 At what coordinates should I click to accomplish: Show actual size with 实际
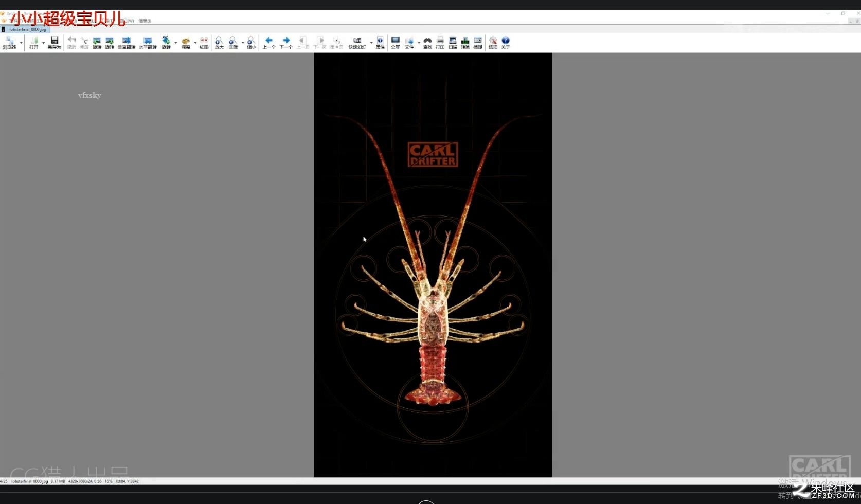(x=233, y=43)
